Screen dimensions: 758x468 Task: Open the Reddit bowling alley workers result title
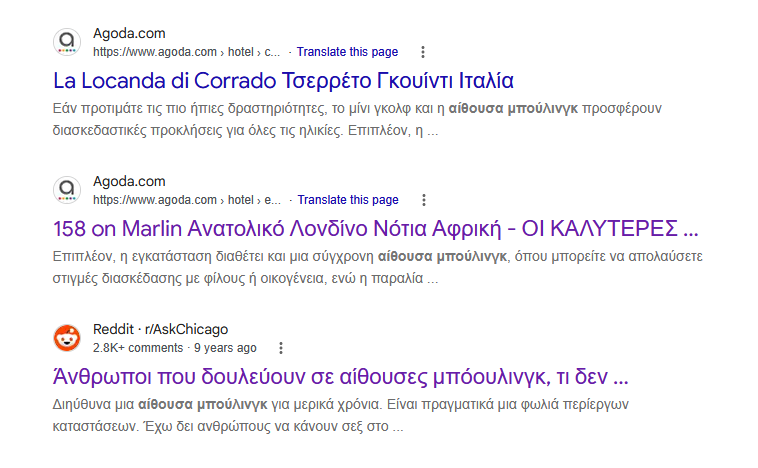tap(340, 377)
